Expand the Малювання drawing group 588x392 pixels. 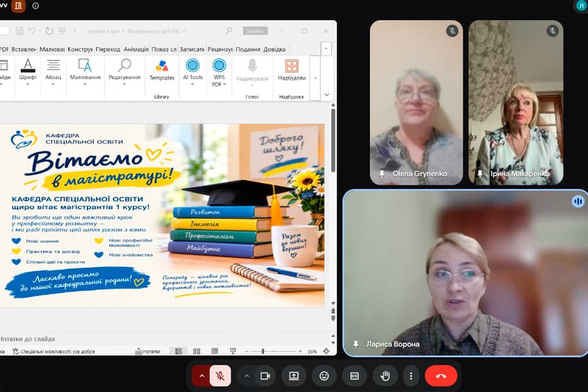click(x=85, y=72)
